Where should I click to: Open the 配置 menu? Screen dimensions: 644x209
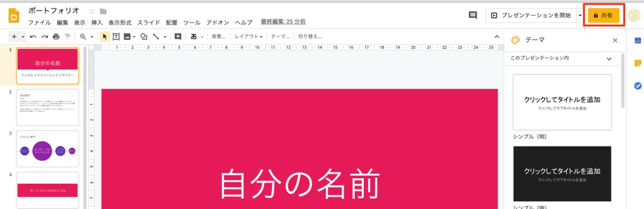(172, 23)
